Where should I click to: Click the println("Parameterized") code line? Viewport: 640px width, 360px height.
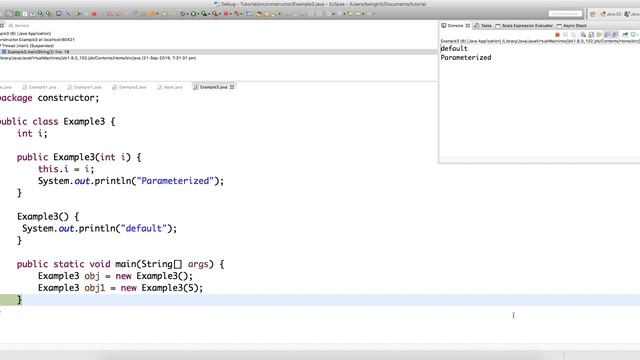point(131,181)
